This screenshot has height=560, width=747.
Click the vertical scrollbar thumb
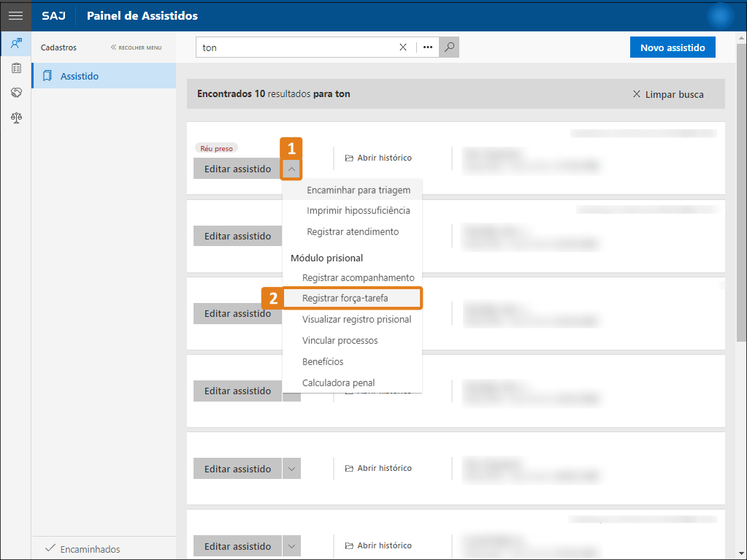pyautogui.click(x=741, y=192)
